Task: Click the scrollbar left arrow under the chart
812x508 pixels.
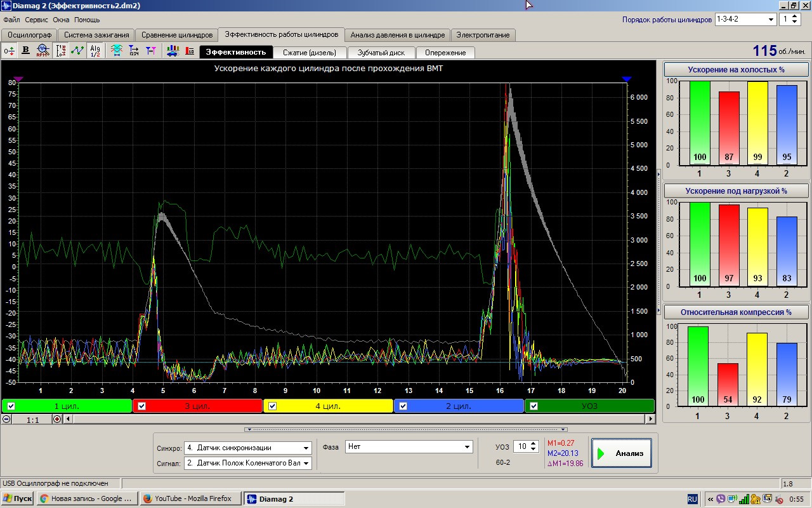Action: click(x=69, y=419)
